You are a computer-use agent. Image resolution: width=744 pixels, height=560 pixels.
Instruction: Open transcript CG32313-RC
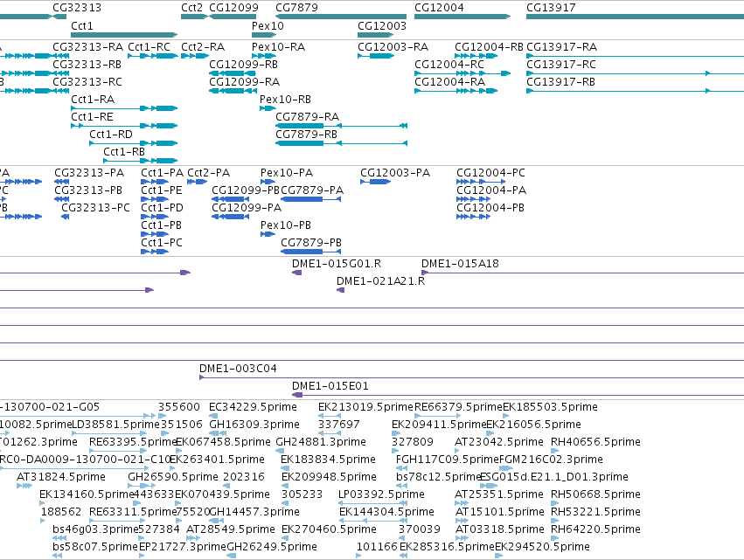87,82
